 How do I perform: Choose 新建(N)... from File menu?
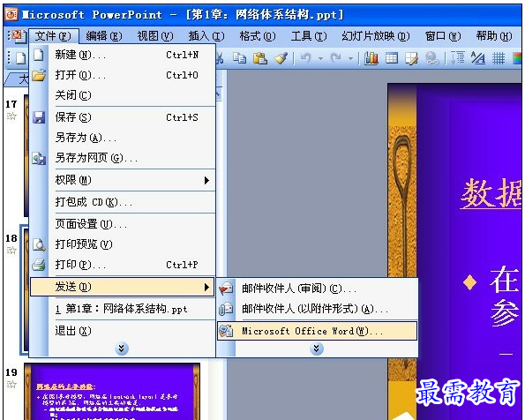[123, 55]
